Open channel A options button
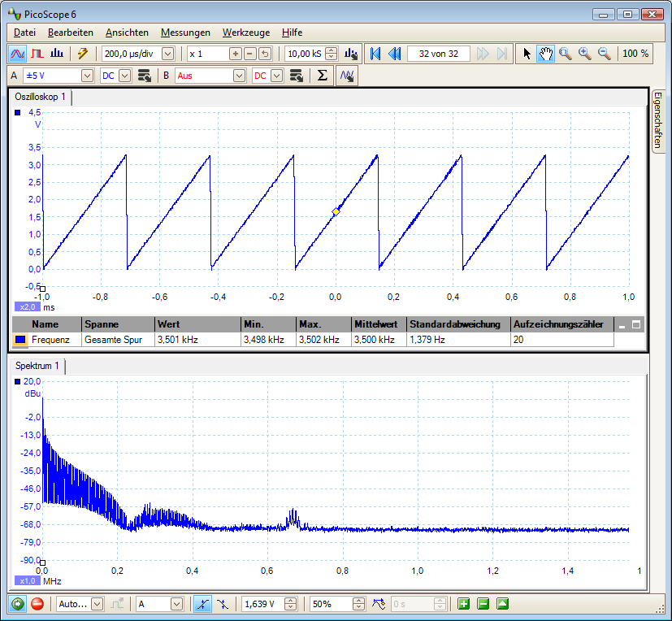 point(145,76)
